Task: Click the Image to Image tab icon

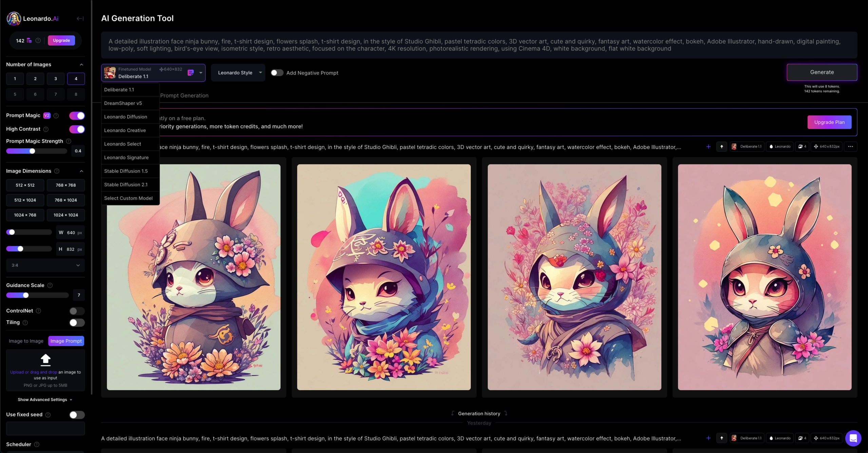Action: [26, 340]
